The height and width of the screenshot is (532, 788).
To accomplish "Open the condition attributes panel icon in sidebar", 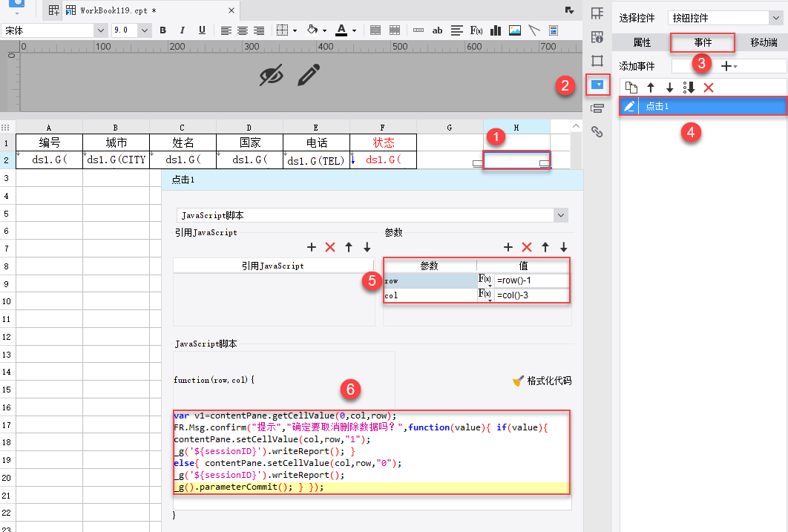I will click(x=597, y=108).
